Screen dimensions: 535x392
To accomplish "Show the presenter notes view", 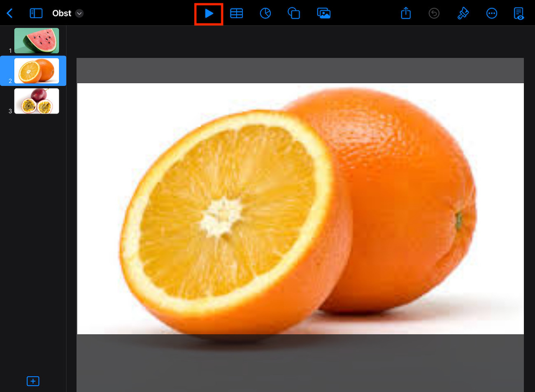I will 519,13.
